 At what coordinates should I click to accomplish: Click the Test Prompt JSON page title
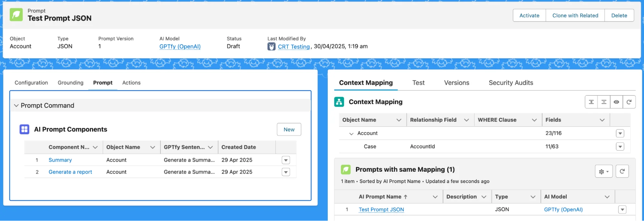[60, 18]
